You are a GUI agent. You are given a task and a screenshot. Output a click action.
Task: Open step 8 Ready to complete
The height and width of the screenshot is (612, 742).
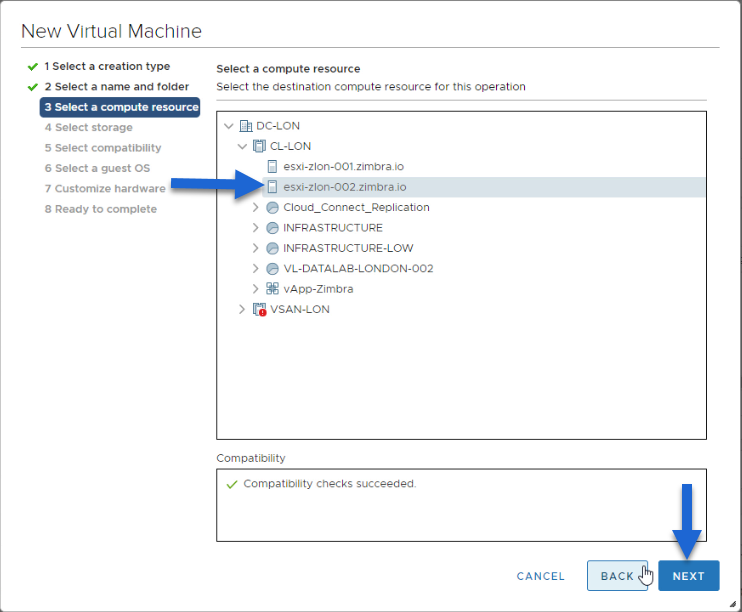coord(100,209)
